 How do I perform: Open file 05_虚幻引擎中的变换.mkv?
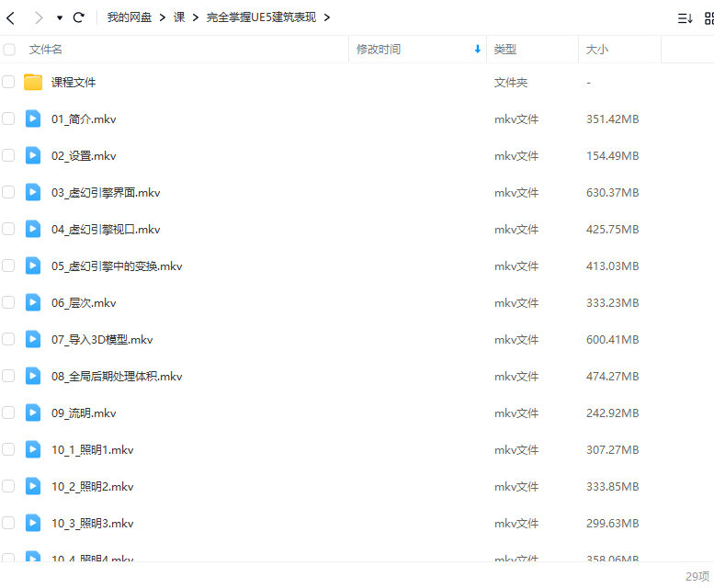(117, 266)
